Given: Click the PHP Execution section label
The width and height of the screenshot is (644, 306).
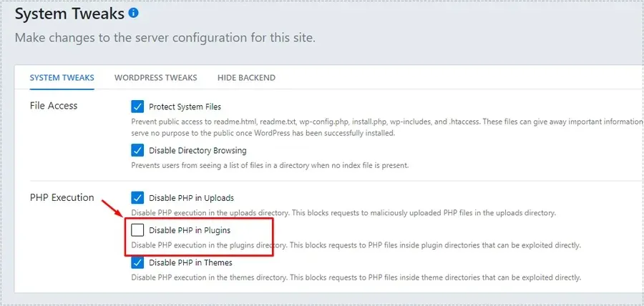Looking at the screenshot, I should coord(62,197).
